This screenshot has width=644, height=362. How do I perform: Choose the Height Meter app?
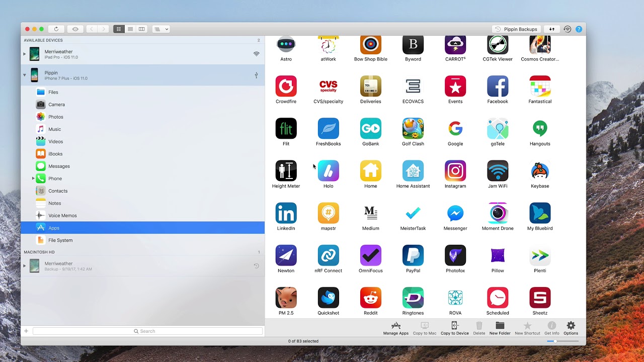tap(286, 170)
